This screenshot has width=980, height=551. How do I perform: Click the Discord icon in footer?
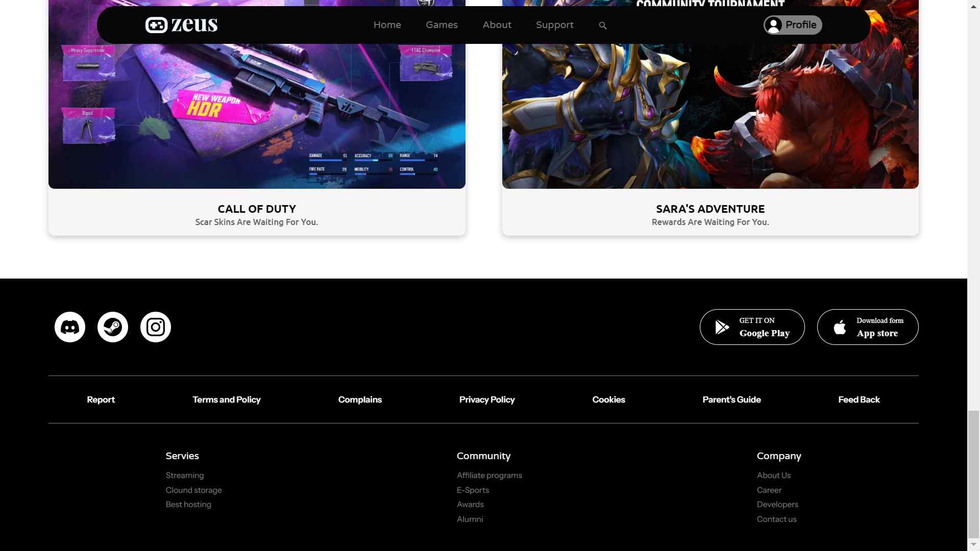pyautogui.click(x=70, y=327)
